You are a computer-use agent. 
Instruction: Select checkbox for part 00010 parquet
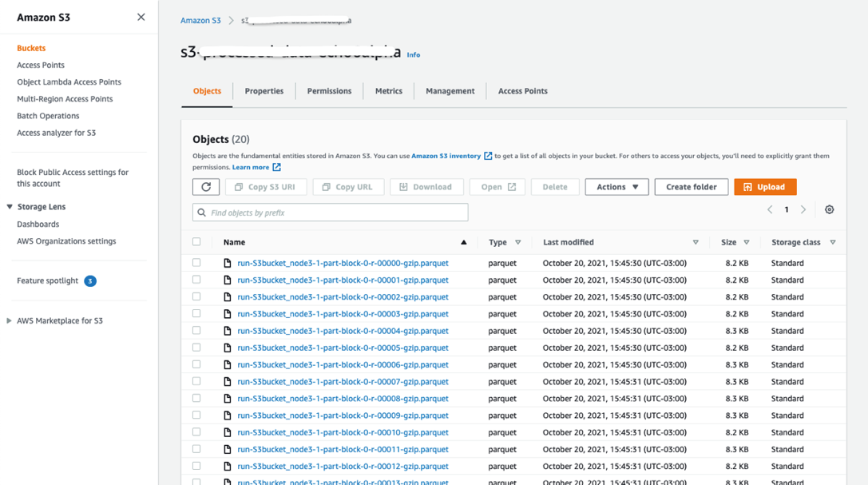(196, 431)
